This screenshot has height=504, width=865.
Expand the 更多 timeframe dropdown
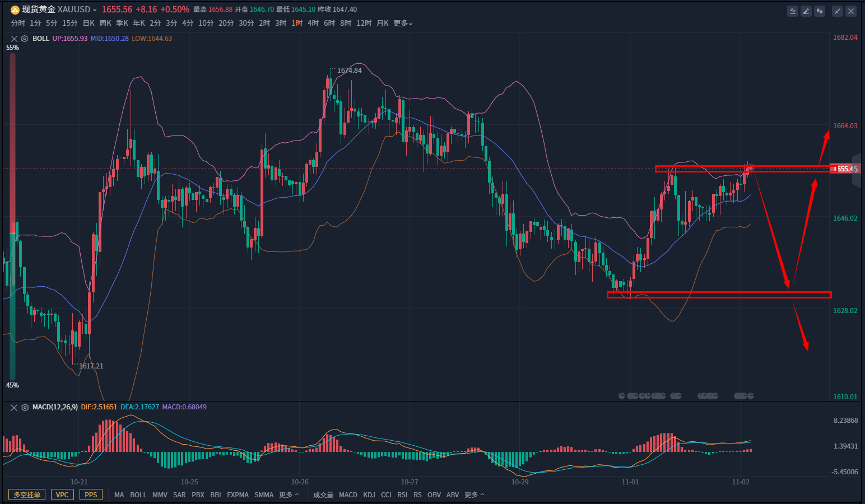[x=403, y=24]
